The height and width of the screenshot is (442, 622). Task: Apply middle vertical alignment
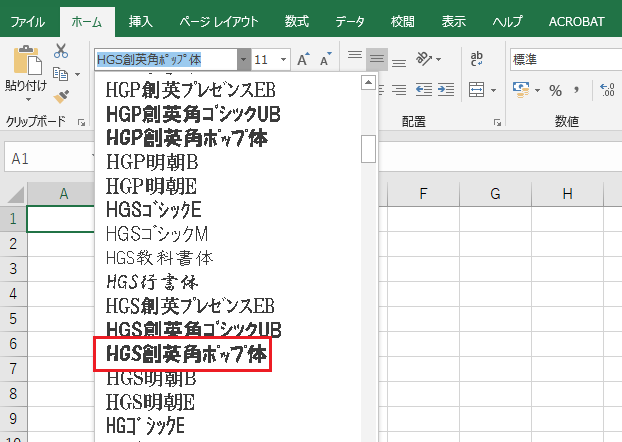[x=377, y=59]
